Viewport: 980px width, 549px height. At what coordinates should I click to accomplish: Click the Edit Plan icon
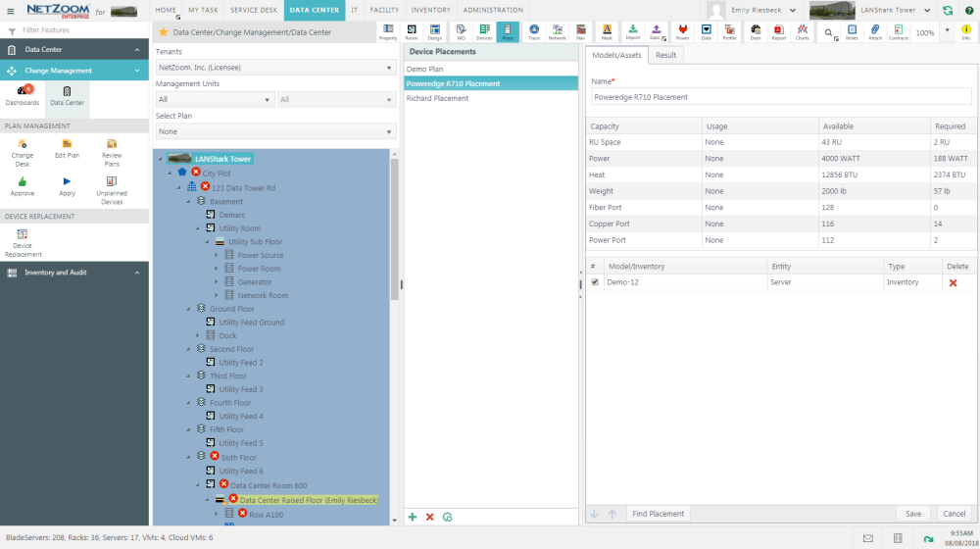click(67, 149)
